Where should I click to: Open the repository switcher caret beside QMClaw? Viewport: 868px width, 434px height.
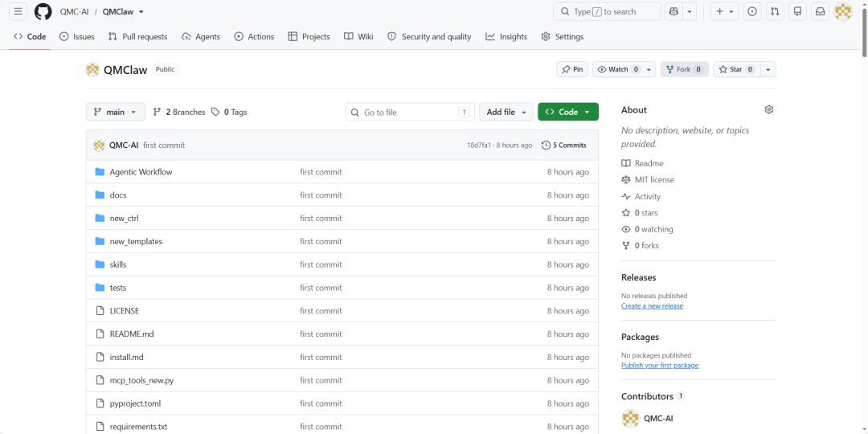click(x=141, y=12)
